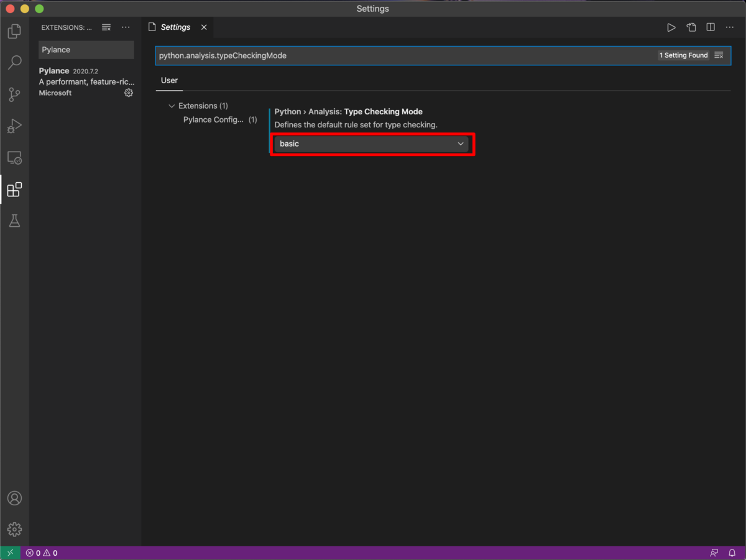Open feedback icon in status bar
The height and width of the screenshot is (560, 746).
click(x=714, y=553)
